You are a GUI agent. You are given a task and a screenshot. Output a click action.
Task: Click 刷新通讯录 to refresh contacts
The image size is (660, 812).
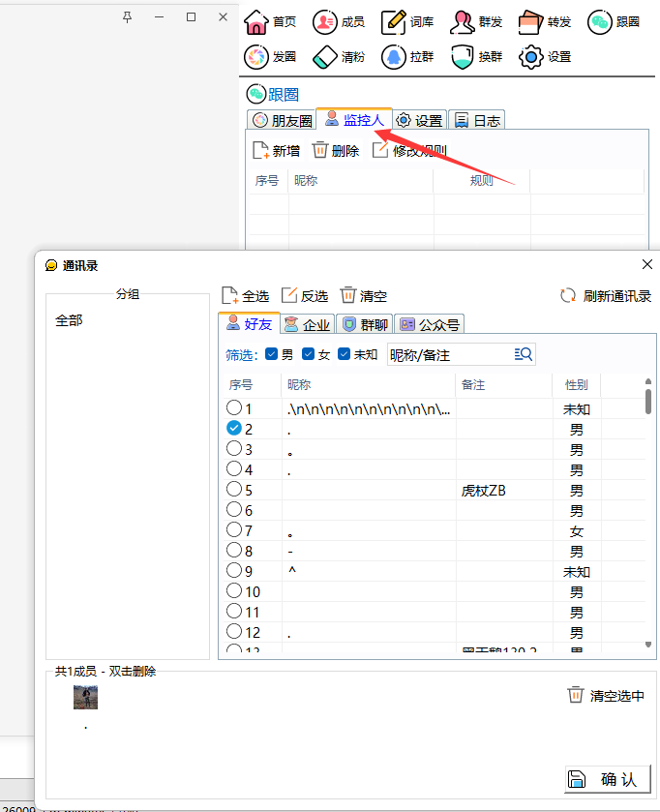606,296
